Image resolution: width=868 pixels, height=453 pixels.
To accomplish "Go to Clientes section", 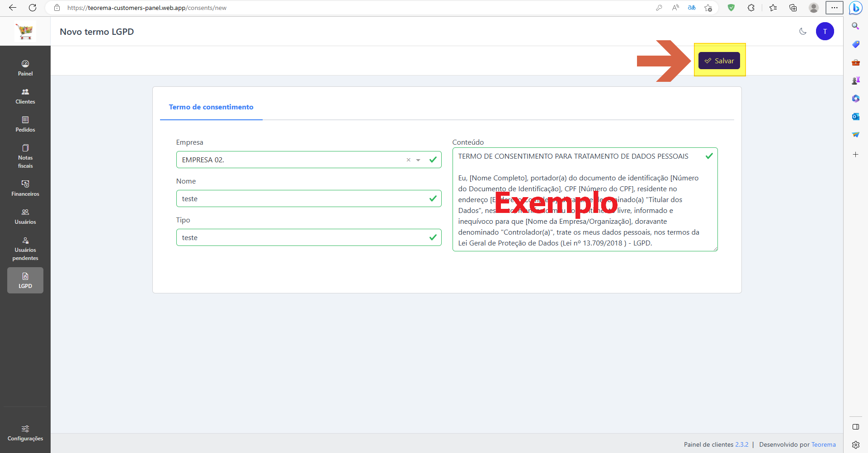I will coord(25,96).
